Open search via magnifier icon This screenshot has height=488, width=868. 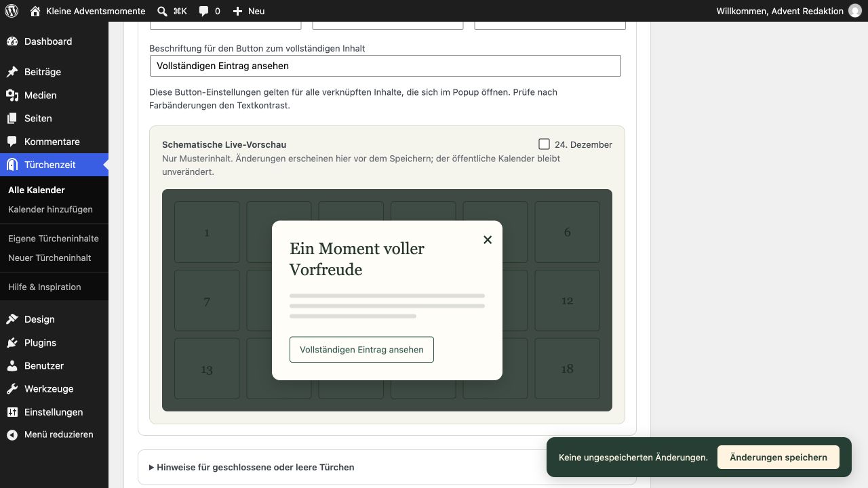coord(162,11)
